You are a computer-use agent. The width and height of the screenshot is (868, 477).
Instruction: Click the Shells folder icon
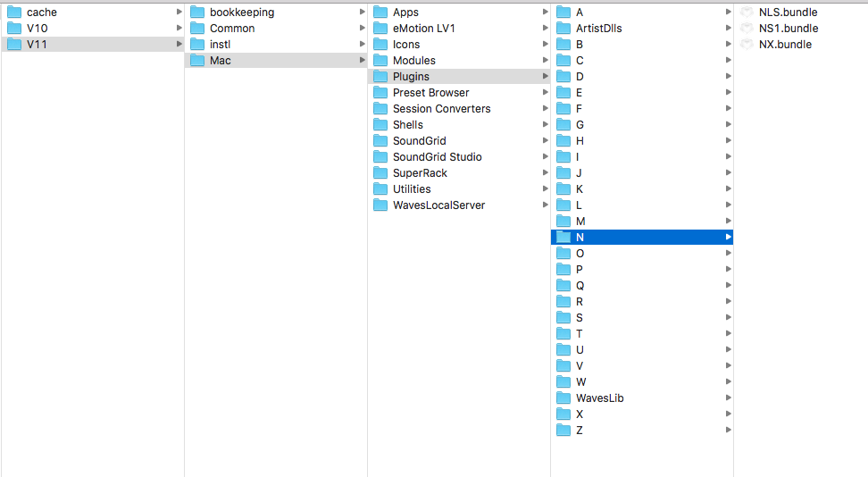tap(380, 125)
